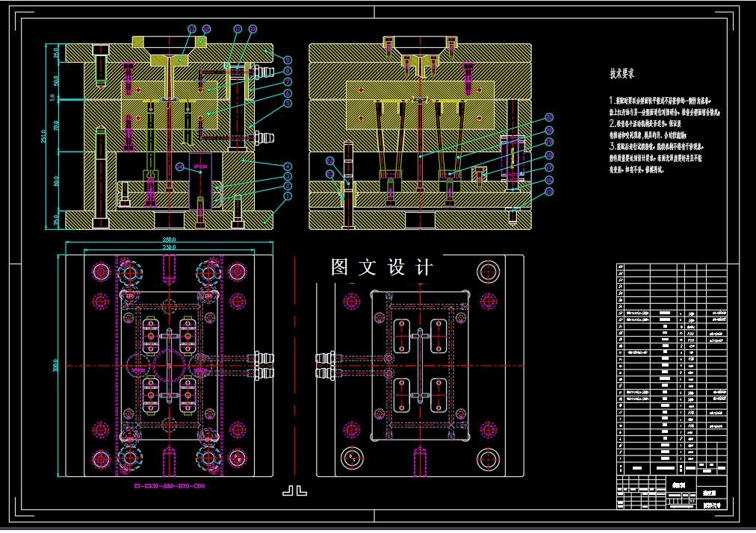The height and width of the screenshot is (533, 756).
Task: Select the 80.0 vertical dimension
Action: [55, 181]
